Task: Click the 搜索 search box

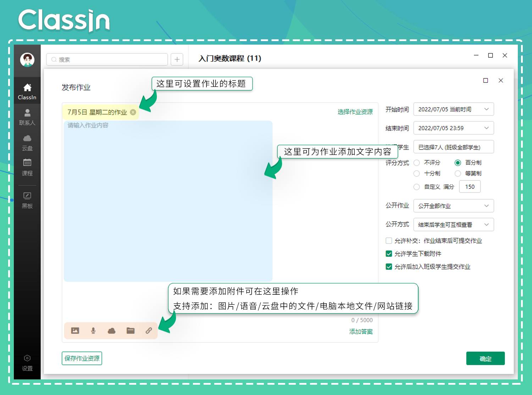Action: coord(107,60)
